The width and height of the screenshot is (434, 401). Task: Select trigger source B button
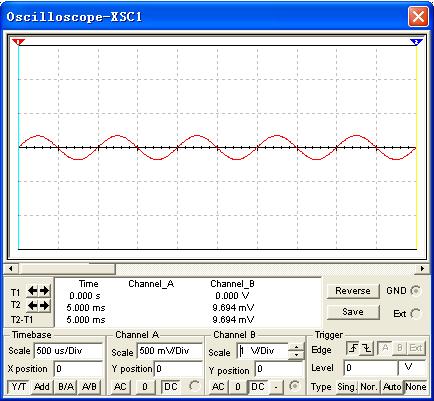(400, 349)
